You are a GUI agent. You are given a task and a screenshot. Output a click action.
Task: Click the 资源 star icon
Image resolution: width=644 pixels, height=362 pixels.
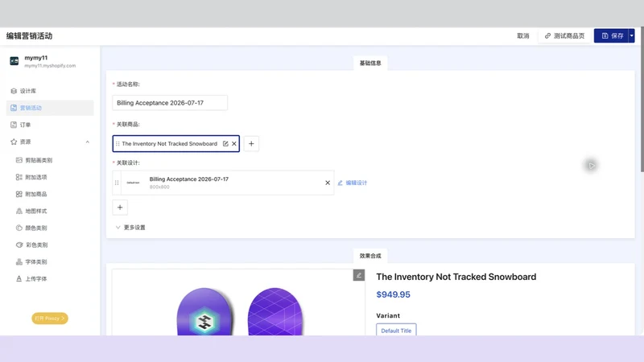14,142
